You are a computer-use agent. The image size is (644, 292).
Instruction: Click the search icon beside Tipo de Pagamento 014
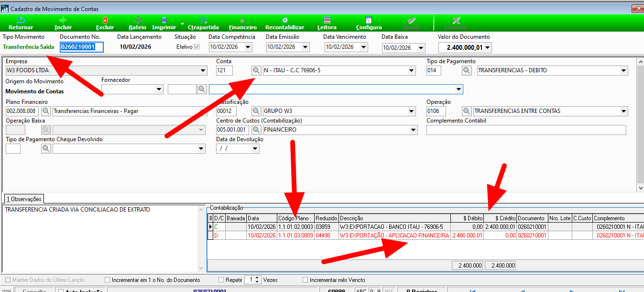pos(467,70)
